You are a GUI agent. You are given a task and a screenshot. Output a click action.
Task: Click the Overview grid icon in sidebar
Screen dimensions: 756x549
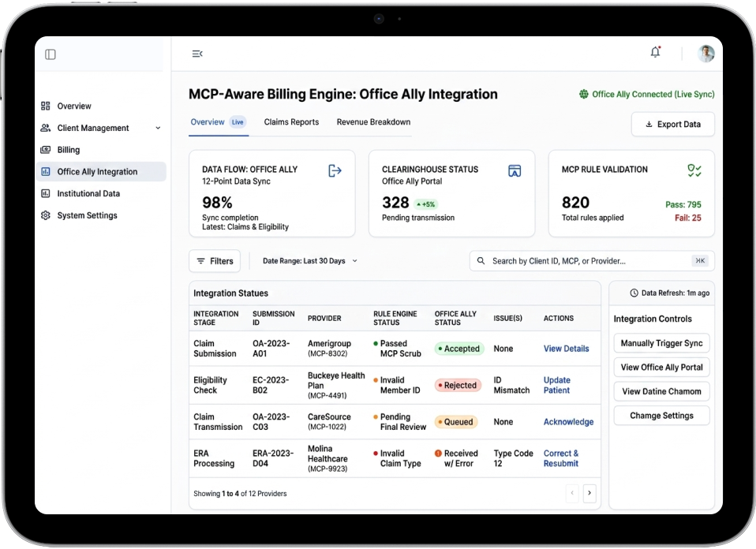click(46, 106)
